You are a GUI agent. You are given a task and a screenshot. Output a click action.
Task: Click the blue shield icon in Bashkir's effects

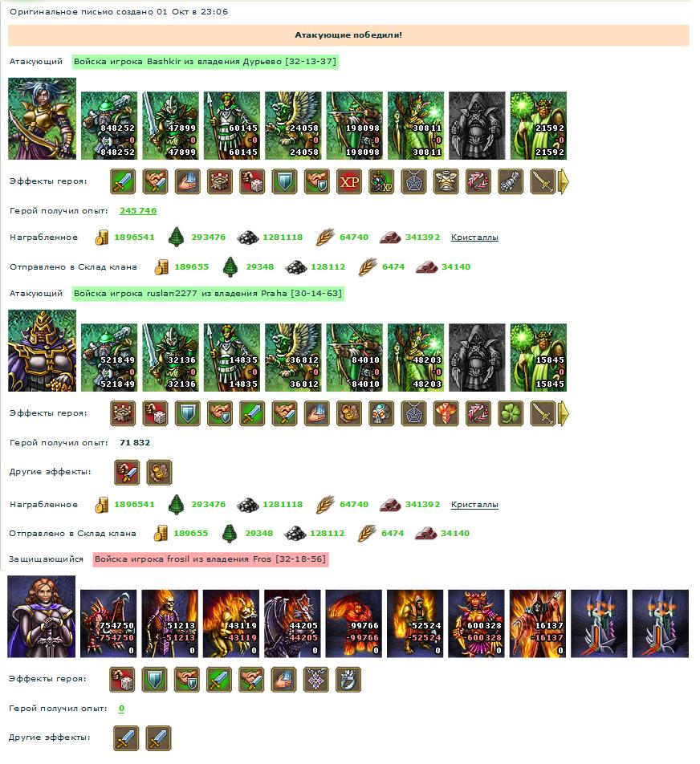tap(284, 181)
